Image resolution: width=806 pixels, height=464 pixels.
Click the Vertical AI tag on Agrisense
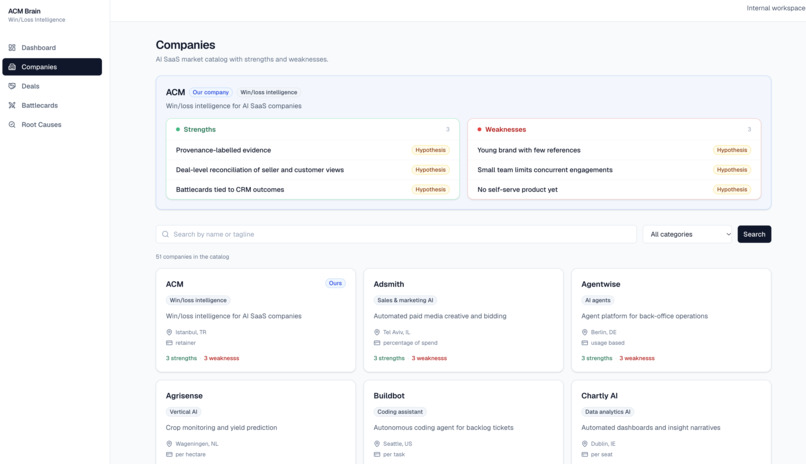click(184, 412)
